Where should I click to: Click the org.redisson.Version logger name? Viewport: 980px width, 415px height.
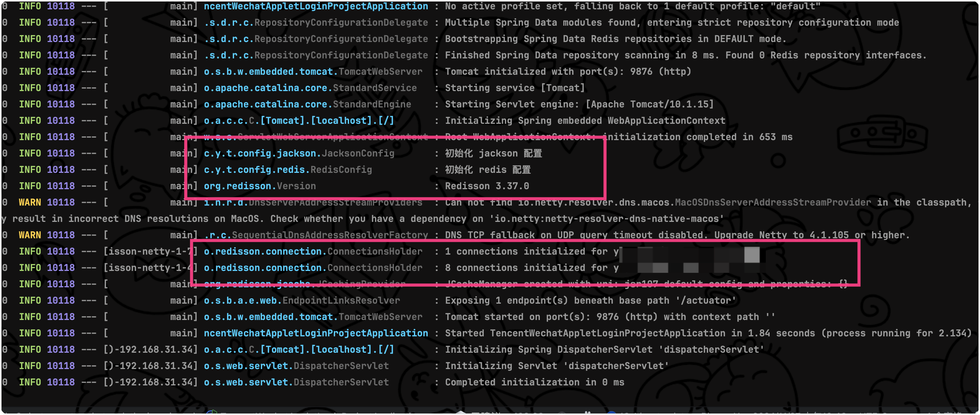(260, 186)
